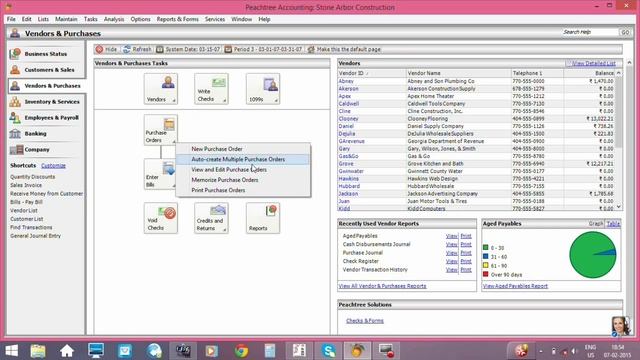The width and height of the screenshot is (640, 360).
Task: Click the View Detailed List link
Action: pyautogui.click(x=593, y=63)
